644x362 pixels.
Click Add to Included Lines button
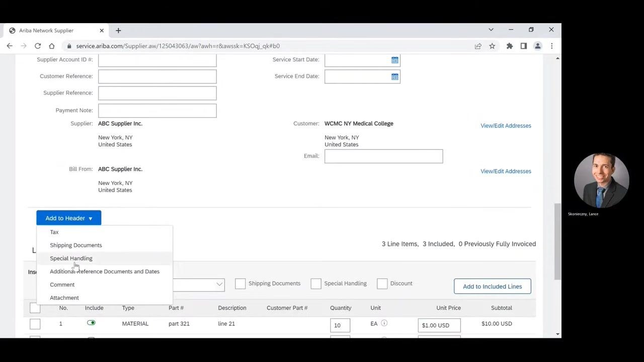[492, 286]
